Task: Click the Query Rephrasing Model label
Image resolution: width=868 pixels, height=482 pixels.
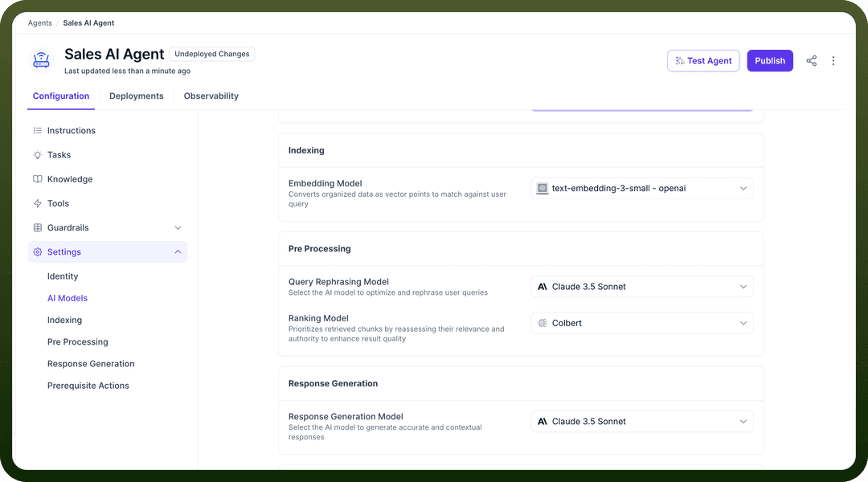Action: click(339, 282)
